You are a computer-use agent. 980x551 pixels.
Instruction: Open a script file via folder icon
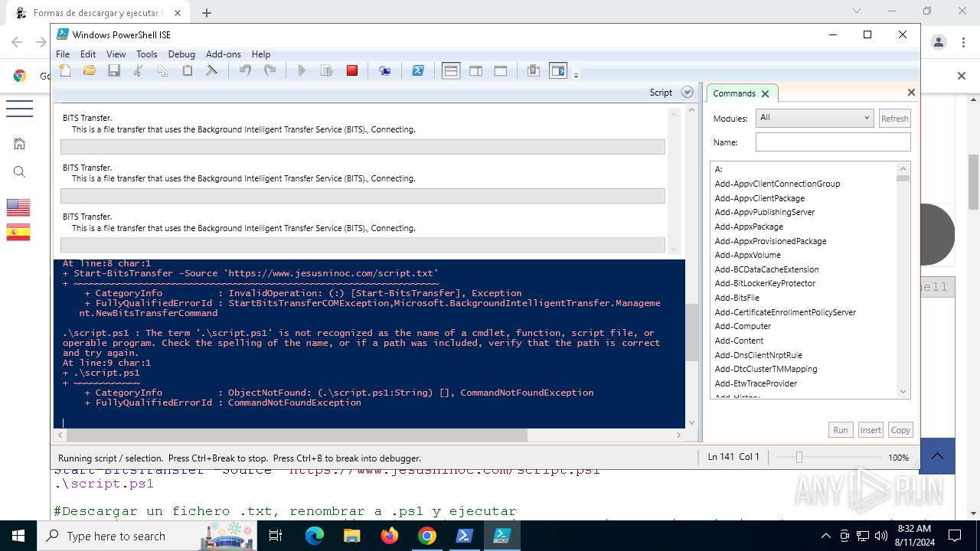[x=90, y=71]
